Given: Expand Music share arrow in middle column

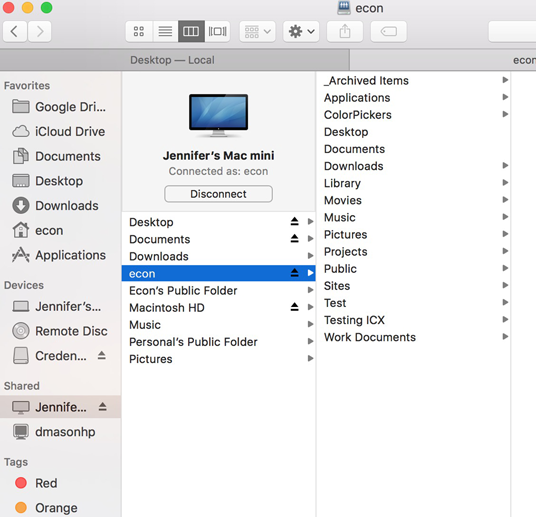Looking at the screenshot, I should 310,324.
